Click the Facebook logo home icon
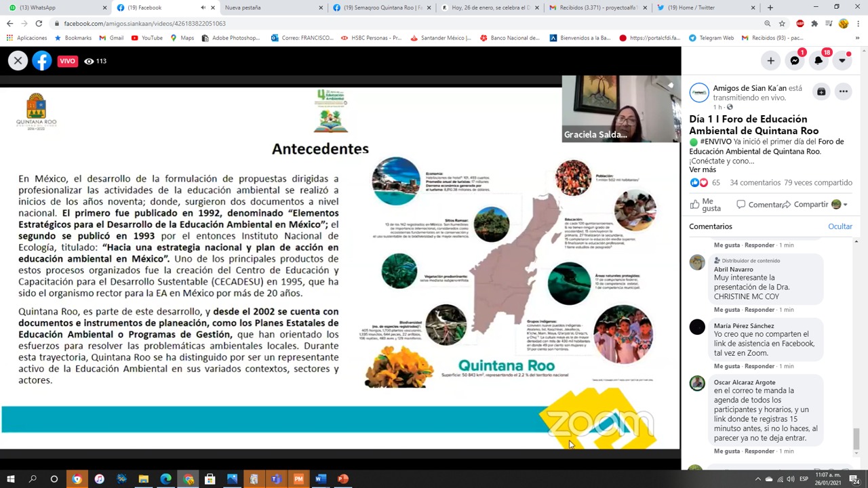This screenshot has height=488, width=868. (42, 61)
